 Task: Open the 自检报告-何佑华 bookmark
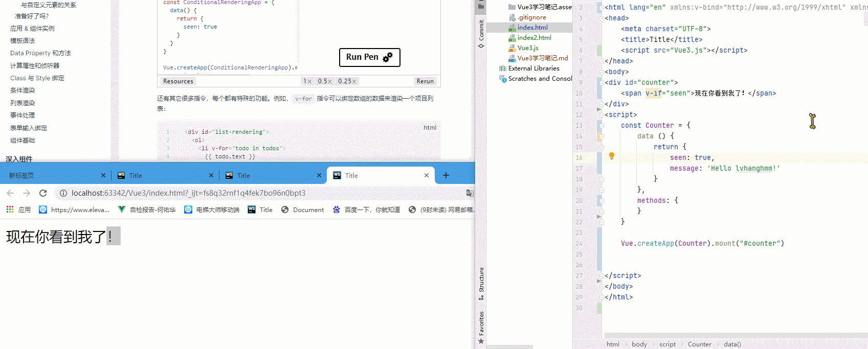pyautogui.click(x=147, y=210)
